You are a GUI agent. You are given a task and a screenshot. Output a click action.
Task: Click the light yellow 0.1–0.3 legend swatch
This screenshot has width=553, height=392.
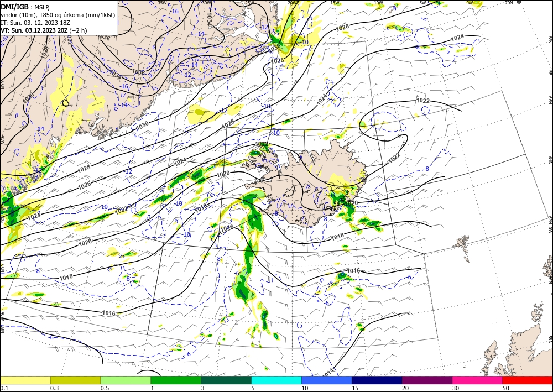click(x=25, y=380)
